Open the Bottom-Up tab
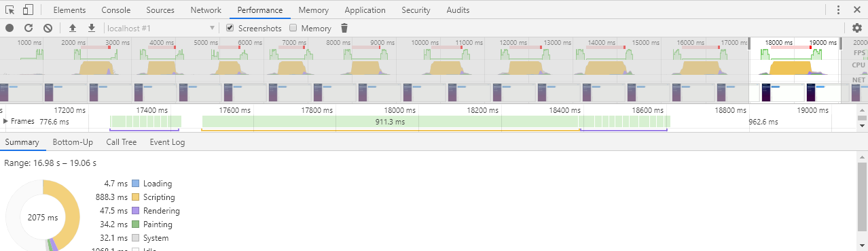868x251 pixels. tap(73, 142)
